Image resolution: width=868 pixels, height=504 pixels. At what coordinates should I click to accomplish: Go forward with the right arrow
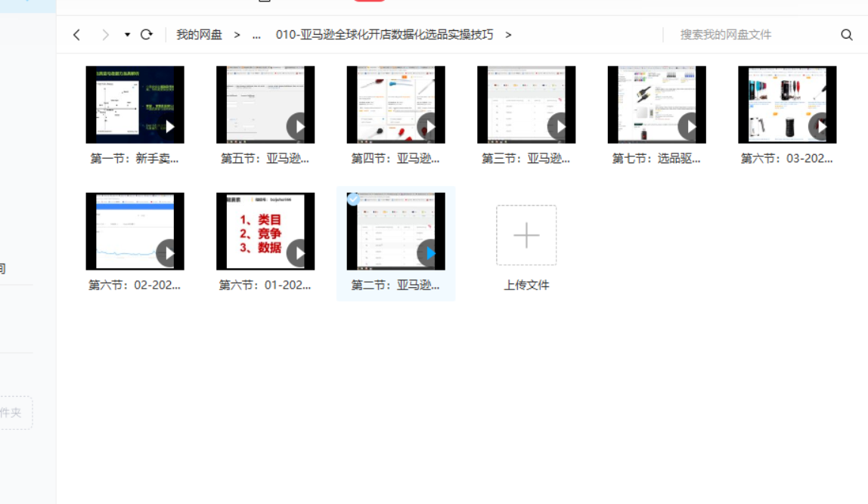click(105, 35)
